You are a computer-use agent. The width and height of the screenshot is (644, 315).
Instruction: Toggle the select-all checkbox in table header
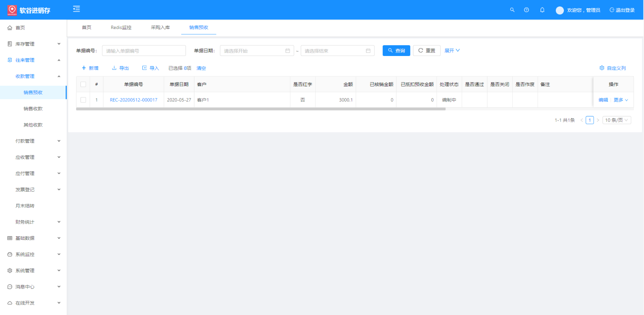point(83,85)
